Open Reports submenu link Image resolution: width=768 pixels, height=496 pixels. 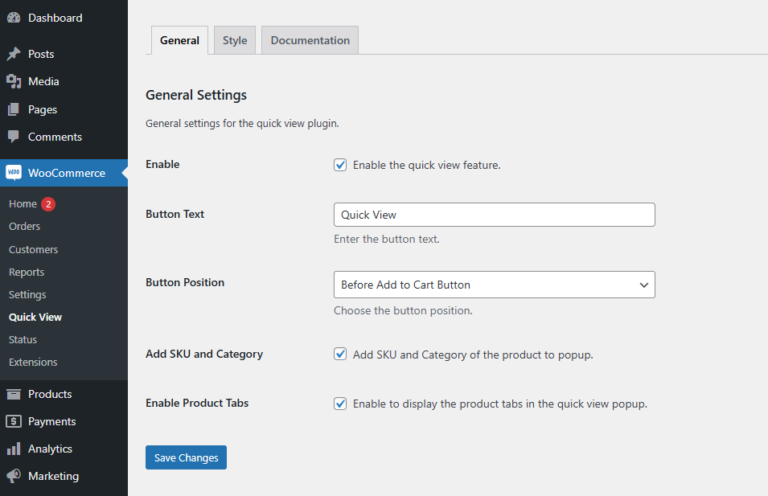[x=26, y=272]
